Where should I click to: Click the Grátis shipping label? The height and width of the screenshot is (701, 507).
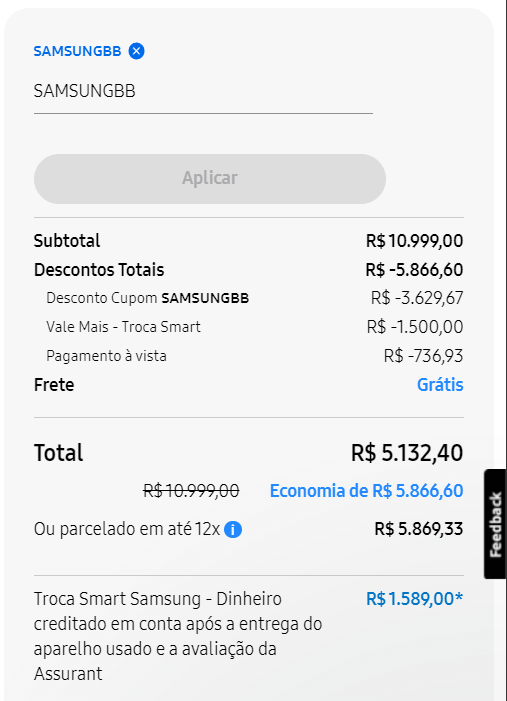pos(440,385)
